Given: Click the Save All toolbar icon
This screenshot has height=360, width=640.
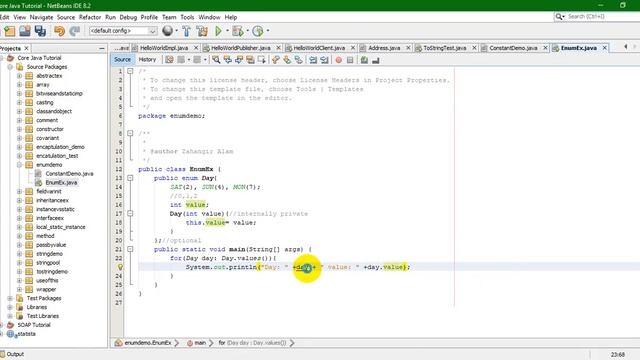Looking at the screenshot, I should (40, 31).
